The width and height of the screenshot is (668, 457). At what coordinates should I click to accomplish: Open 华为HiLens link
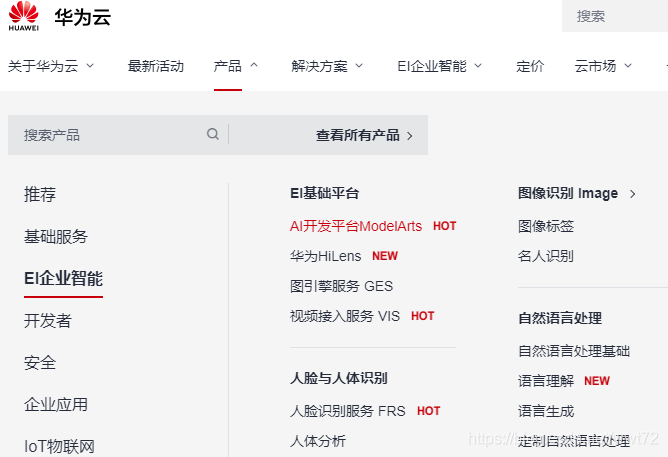click(x=325, y=256)
